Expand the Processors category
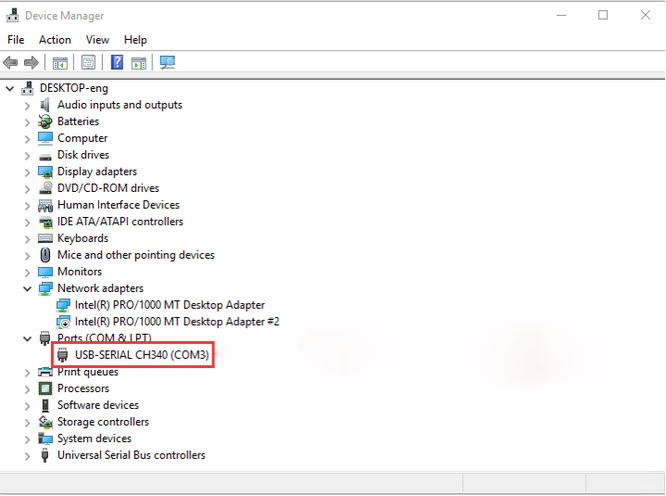The image size is (666, 496). tap(27, 389)
